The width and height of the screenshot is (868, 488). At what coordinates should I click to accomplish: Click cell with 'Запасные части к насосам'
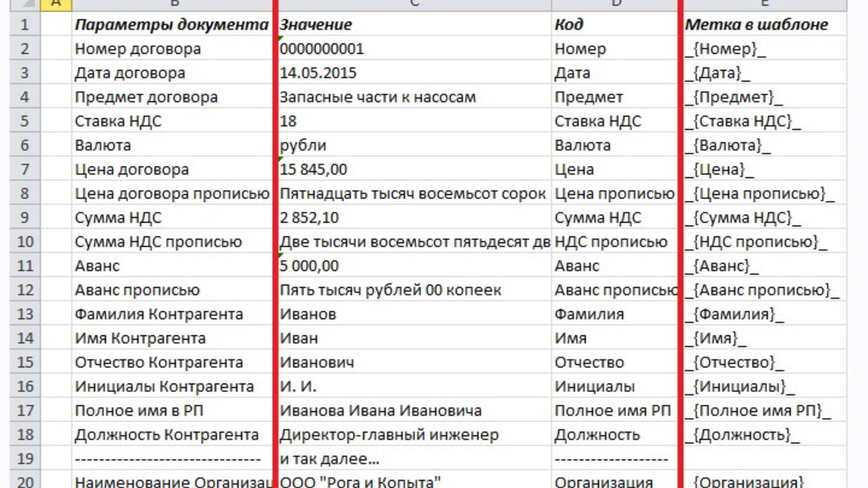pyautogui.click(x=412, y=97)
